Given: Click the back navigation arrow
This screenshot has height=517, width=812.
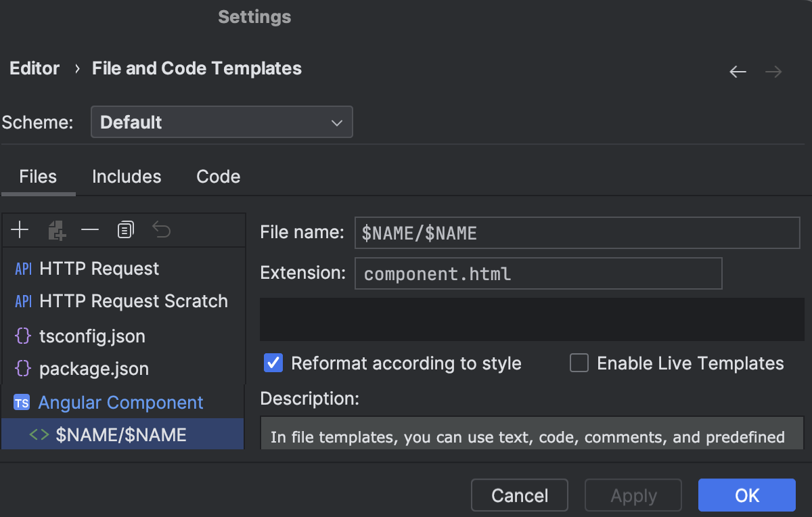Looking at the screenshot, I should click(738, 71).
